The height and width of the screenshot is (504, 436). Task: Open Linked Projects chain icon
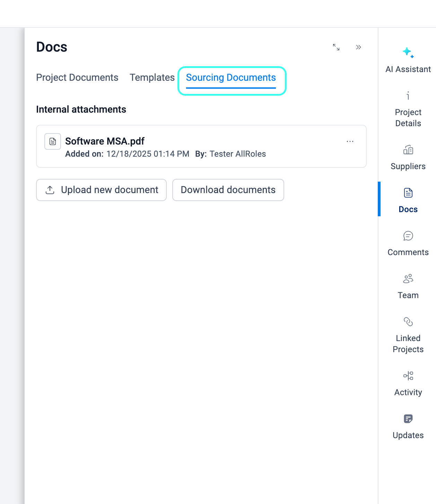pos(408,322)
